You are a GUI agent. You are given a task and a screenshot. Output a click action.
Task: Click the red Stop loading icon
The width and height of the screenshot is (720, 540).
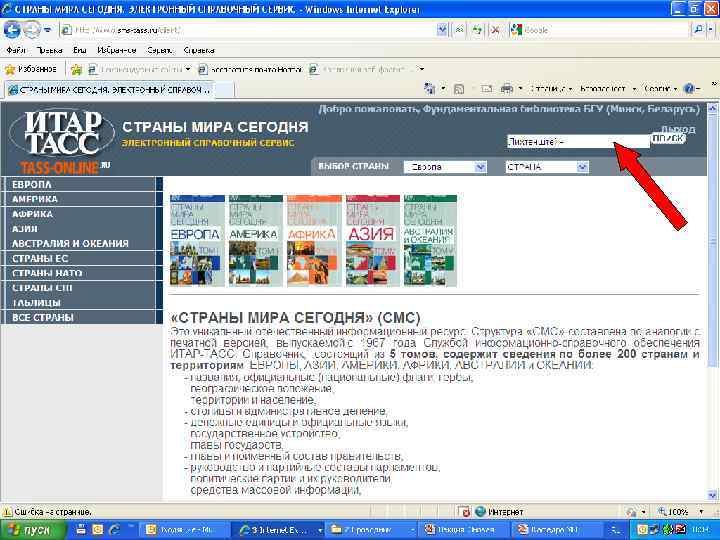click(x=495, y=30)
